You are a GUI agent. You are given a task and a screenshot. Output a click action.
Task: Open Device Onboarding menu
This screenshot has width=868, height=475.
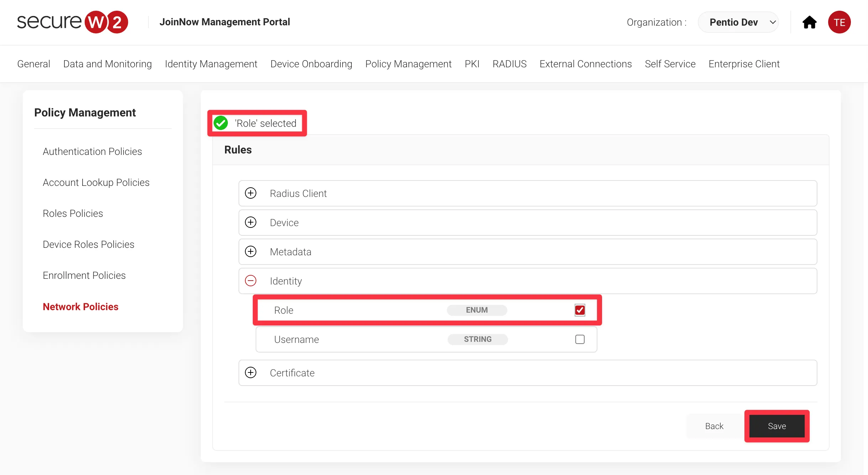coord(311,64)
